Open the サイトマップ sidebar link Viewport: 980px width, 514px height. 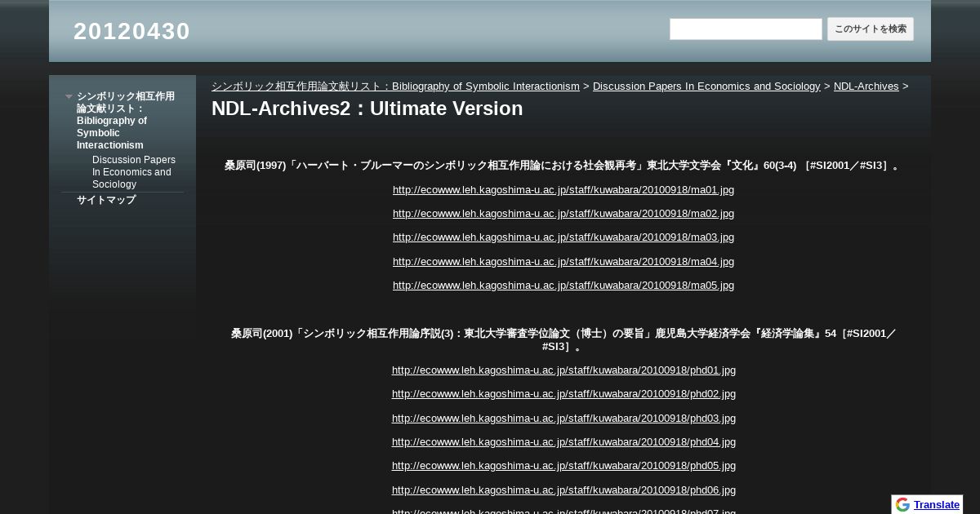pyautogui.click(x=106, y=200)
